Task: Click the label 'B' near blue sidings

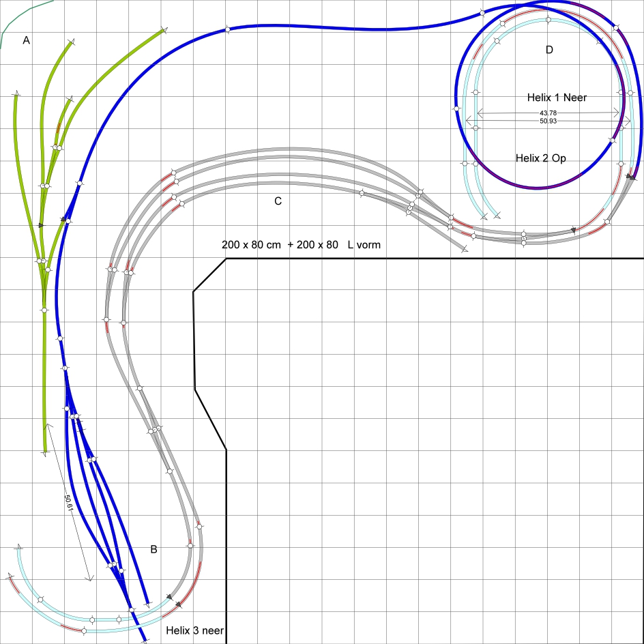Action: tap(153, 549)
